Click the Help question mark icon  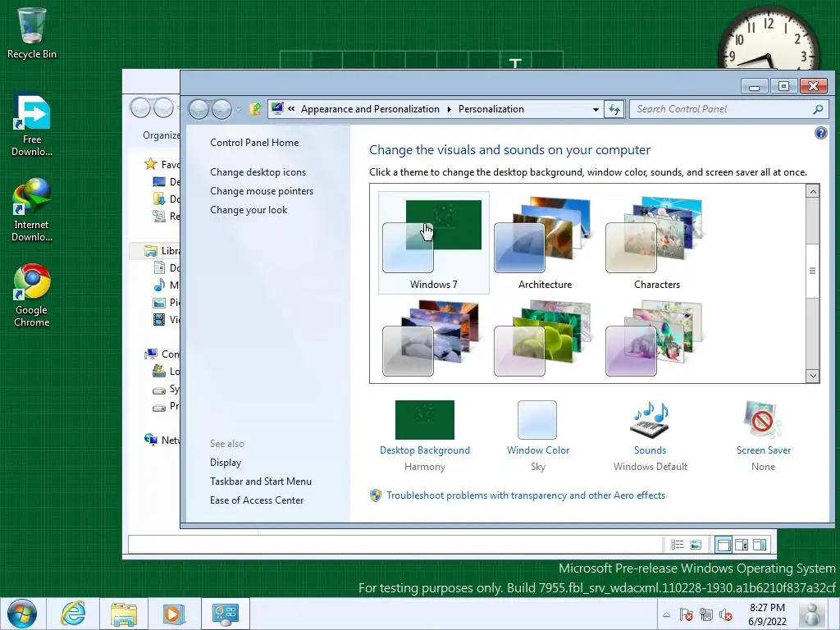click(x=820, y=133)
